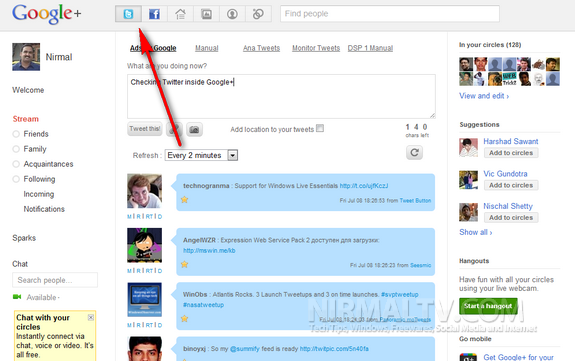
Task: Expand the Available chat status menu
Action: [43, 297]
